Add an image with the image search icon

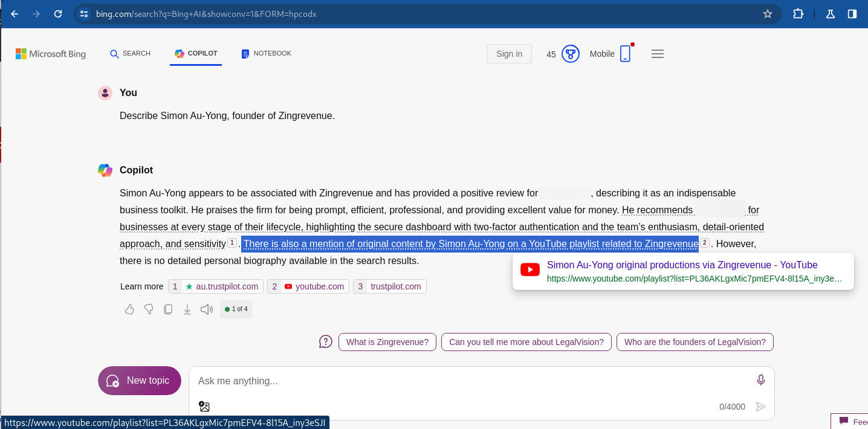pyautogui.click(x=204, y=407)
